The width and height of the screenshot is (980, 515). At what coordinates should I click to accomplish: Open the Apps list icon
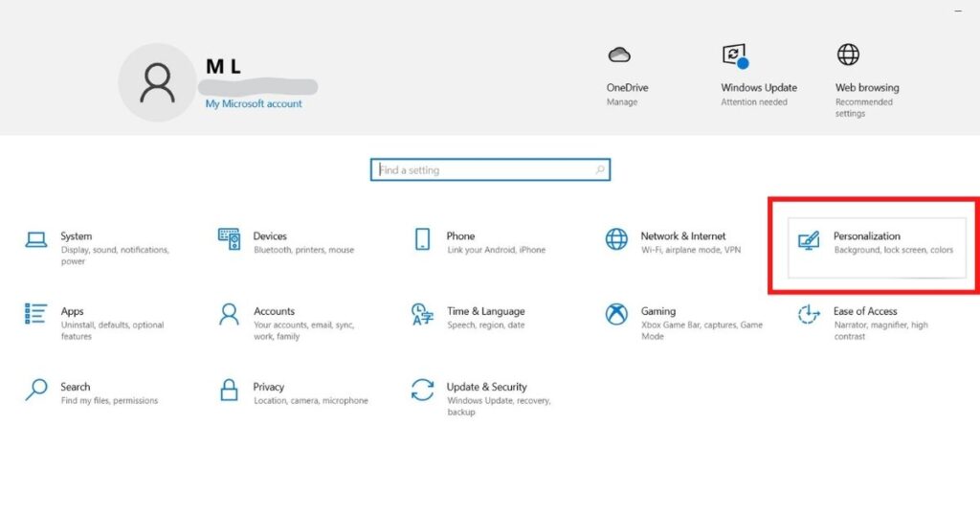(x=35, y=314)
